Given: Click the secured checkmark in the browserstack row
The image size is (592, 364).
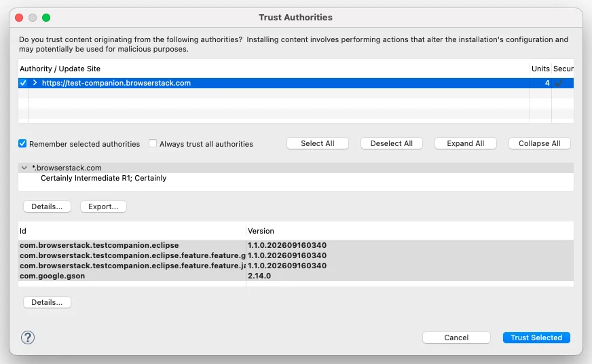Looking at the screenshot, I should 559,83.
